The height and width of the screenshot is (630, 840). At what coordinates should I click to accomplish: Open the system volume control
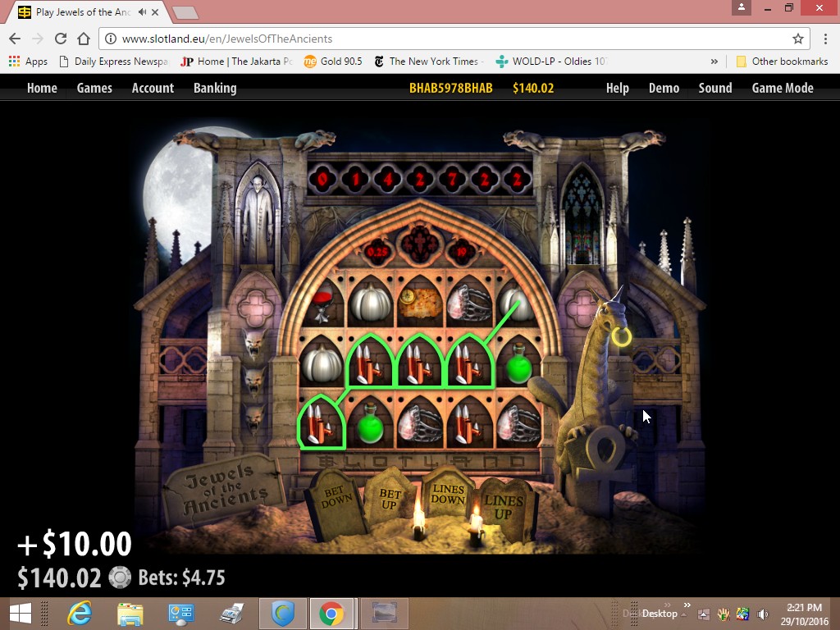(762, 614)
